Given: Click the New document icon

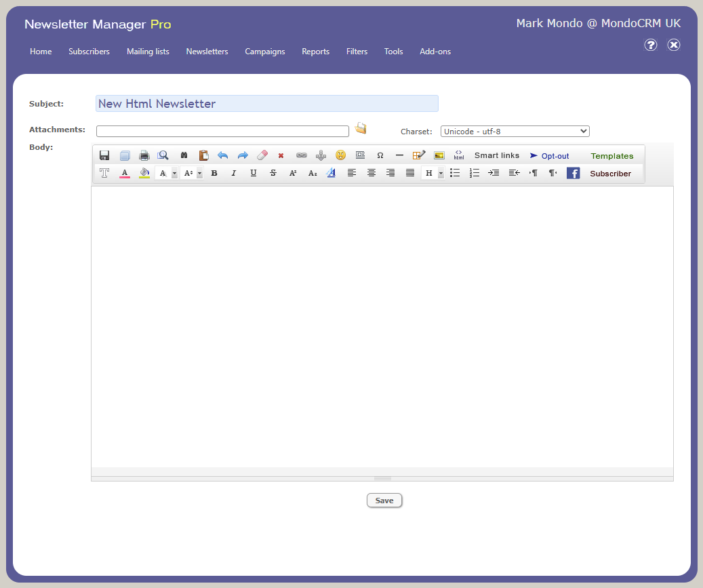Looking at the screenshot, I should coord(125,155).
